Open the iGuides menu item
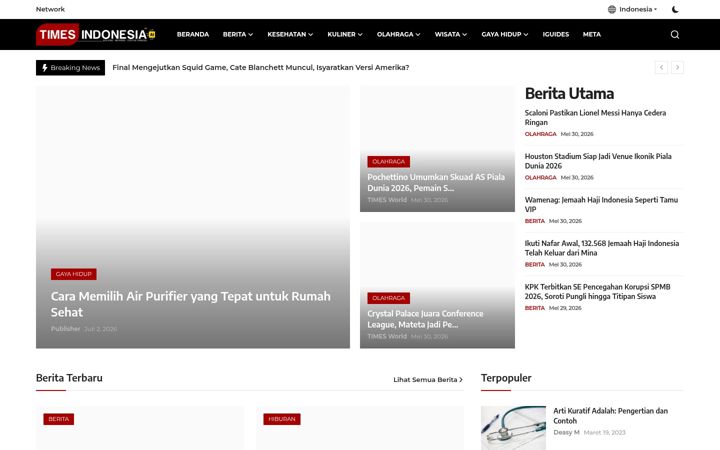The image size is (720, 450). point(556,34)
